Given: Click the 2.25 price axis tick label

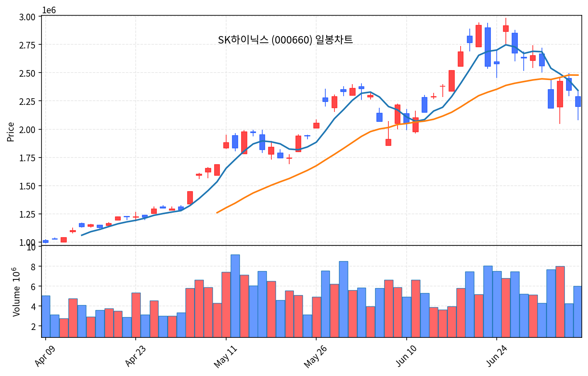Looking at the screenshot, I should pyautogui.click(x=27, y=101).
